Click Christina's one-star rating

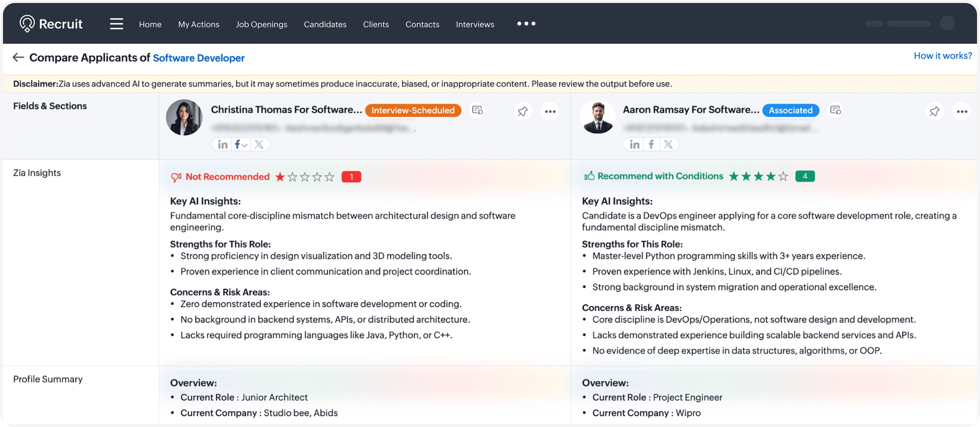click(304, 177)
